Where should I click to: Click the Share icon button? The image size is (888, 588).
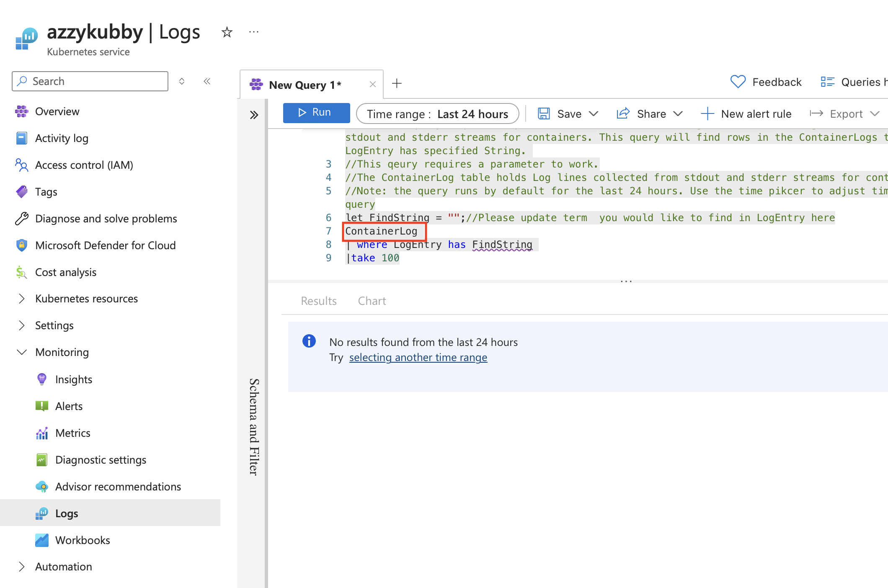(623, 113)
